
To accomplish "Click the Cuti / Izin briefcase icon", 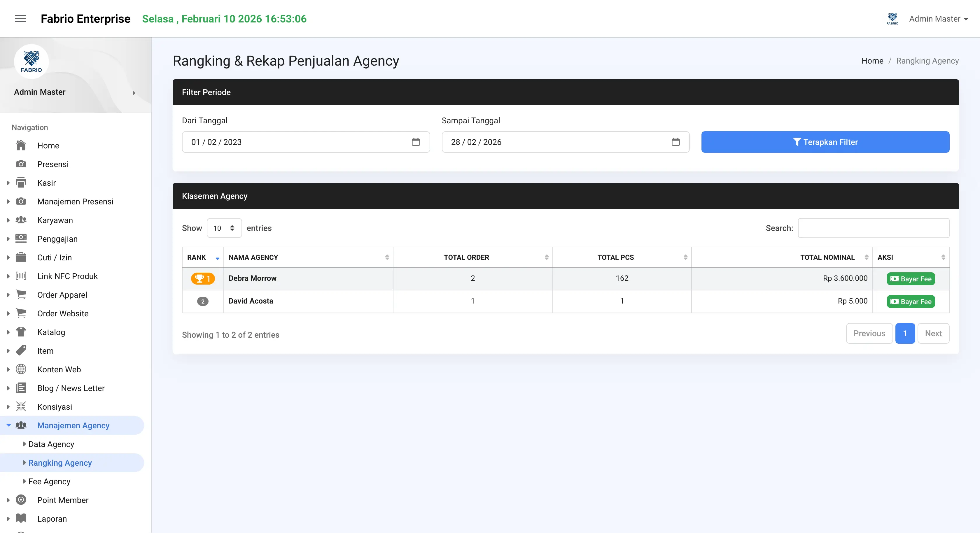I will pyautogui.click(x=21, y=257).
